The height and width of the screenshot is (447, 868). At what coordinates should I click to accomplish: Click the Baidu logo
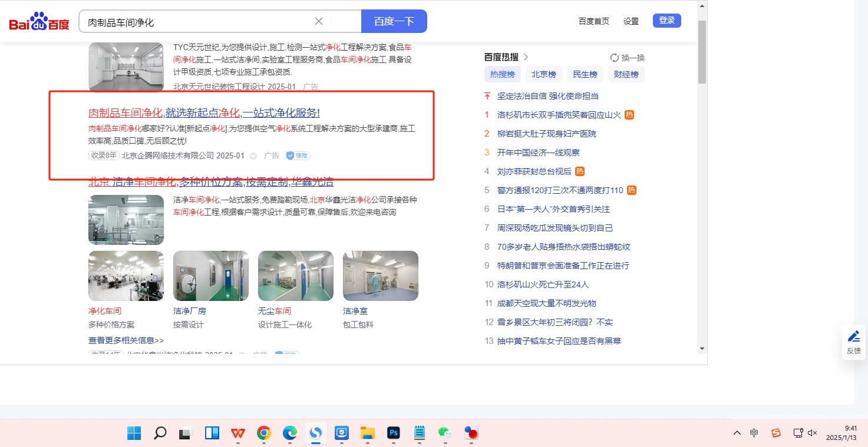(39, 22)
